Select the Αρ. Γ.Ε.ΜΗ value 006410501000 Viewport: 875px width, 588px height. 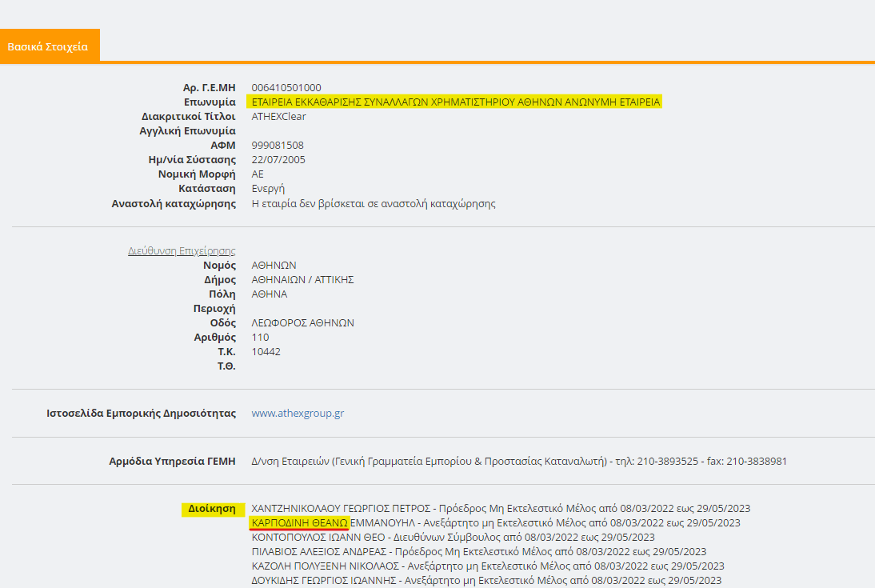[x=286, y=88]
